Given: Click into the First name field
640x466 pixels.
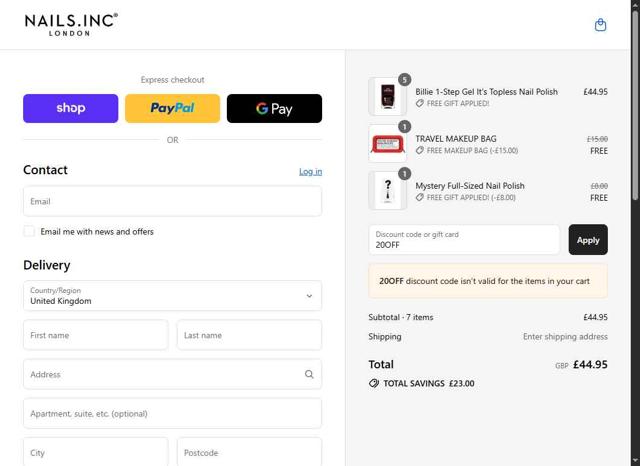Looking at the screenshot, I should click(x=96, y=335).
